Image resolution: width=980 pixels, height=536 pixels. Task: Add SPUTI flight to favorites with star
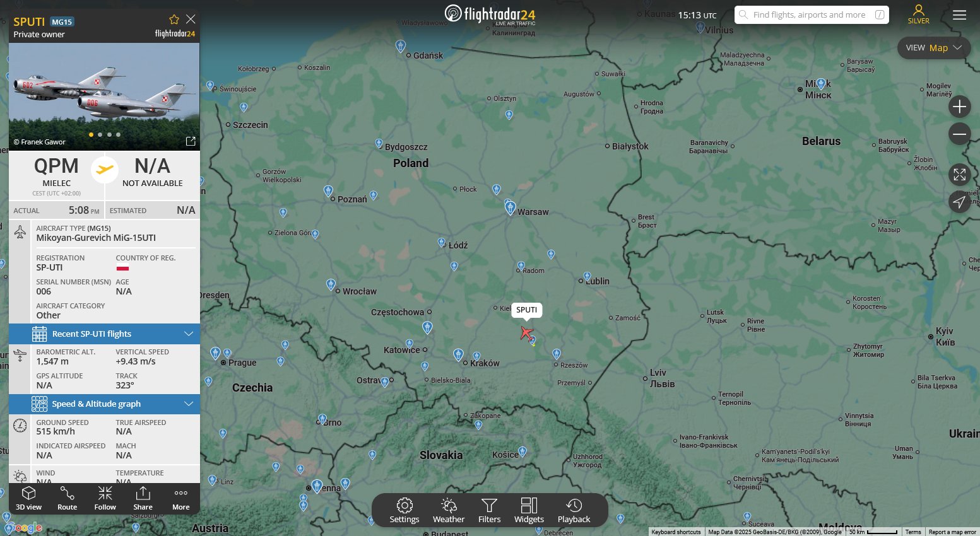(174, 20)
